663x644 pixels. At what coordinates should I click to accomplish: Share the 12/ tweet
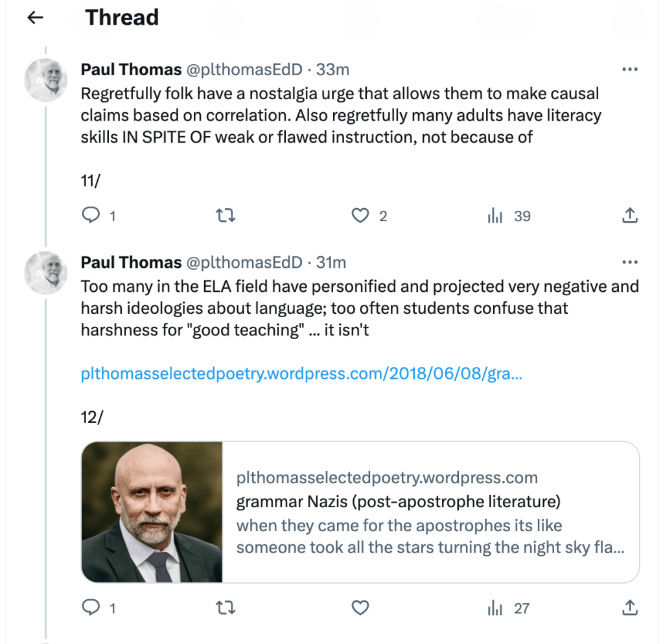(630, 608)
